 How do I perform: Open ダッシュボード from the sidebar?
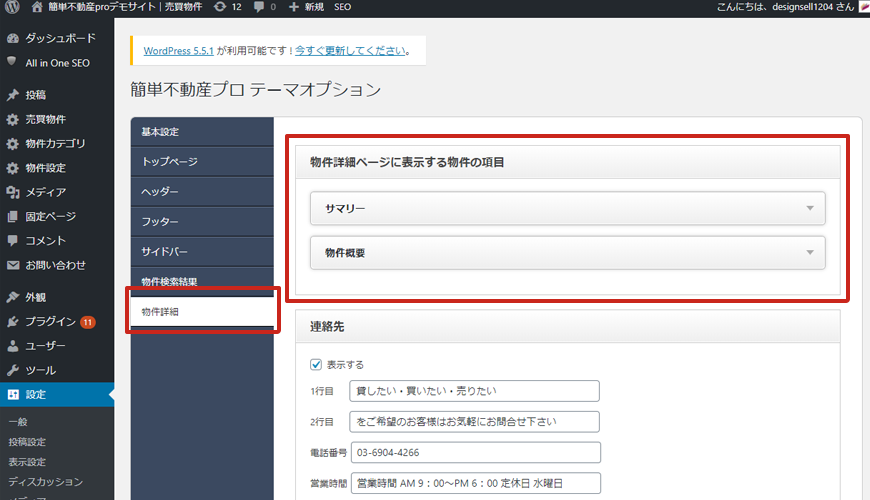[60, 38]
